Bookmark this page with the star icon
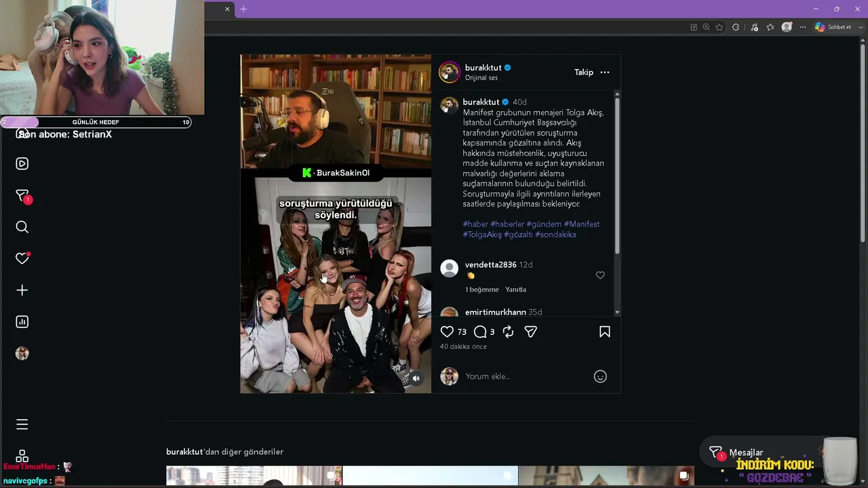868x488 pixels. pos(719,27)
